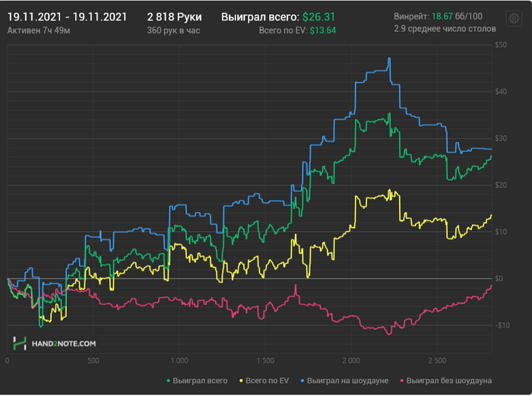Viewport: 532px width, 396px height.
Task: Click the 'Всего по EV:' header label
Action: pos(283,30)
